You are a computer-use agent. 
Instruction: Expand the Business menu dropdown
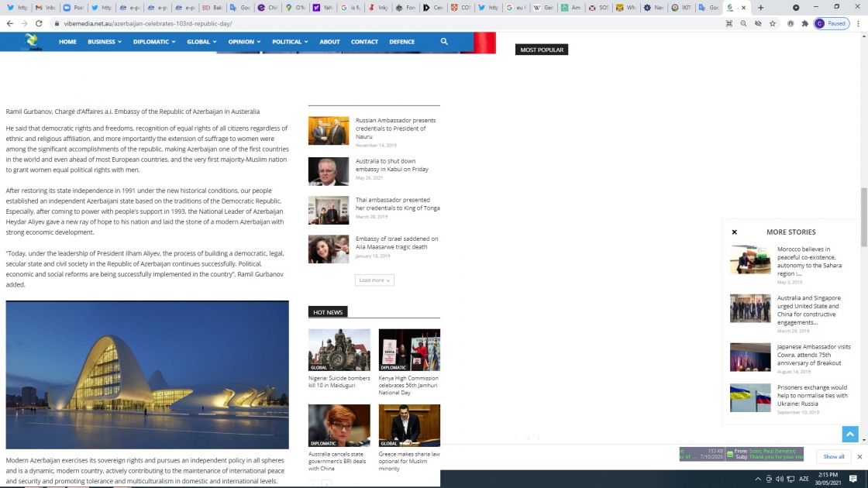105,42
